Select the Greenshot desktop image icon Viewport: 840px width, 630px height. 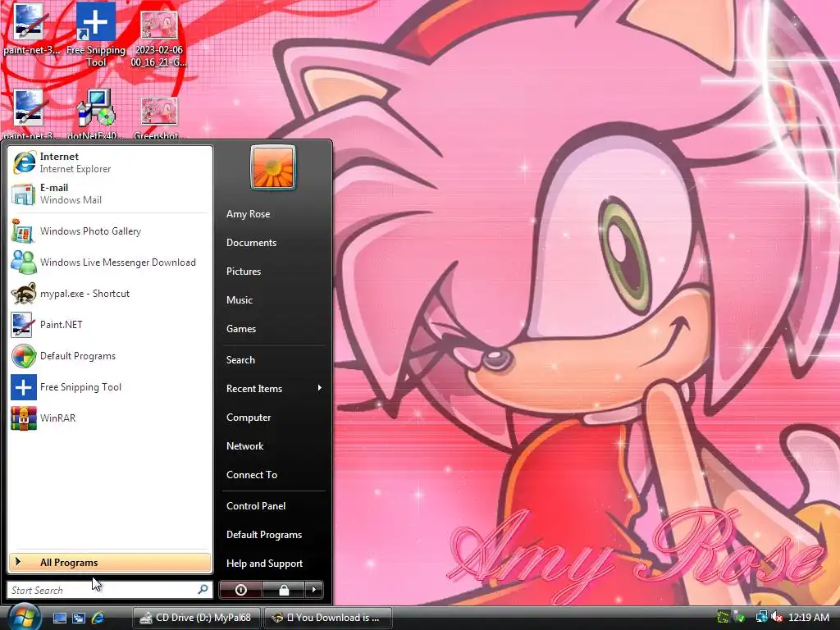pyautogui.click(x=159, y=117)
